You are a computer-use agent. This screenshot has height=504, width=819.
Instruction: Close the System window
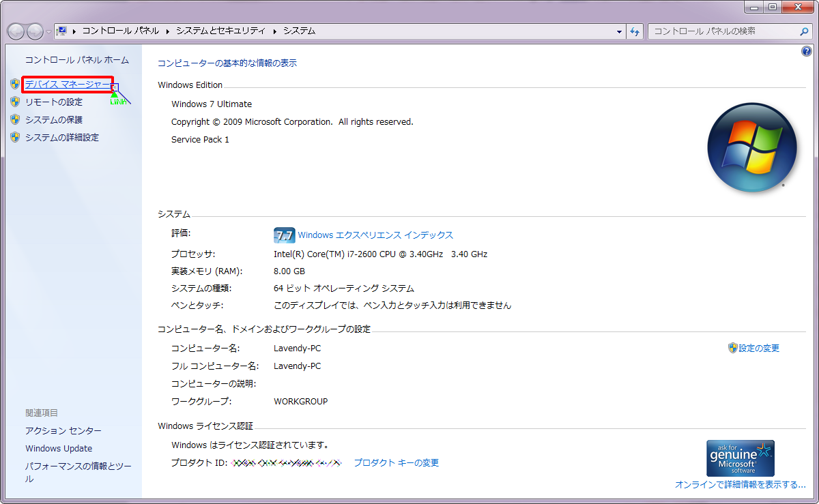pyautogui.click(x=797, y=7)
